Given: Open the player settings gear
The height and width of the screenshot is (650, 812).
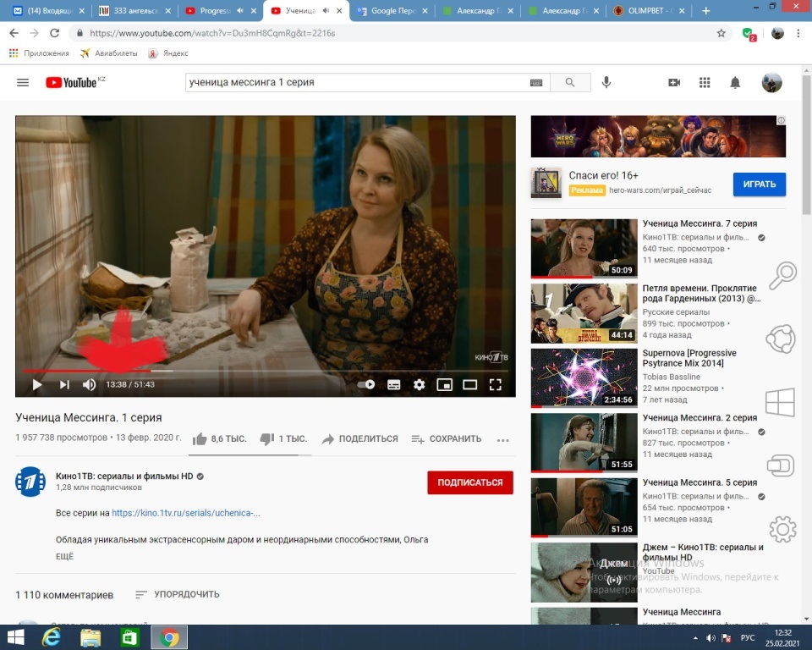Looking at the screenshot, I should pos(419,384).
